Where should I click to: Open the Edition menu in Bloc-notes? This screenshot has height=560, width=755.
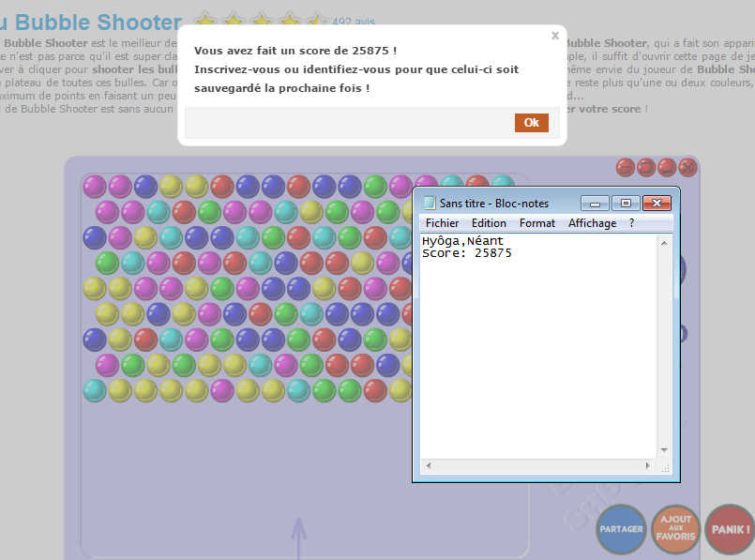click(489, 223)
